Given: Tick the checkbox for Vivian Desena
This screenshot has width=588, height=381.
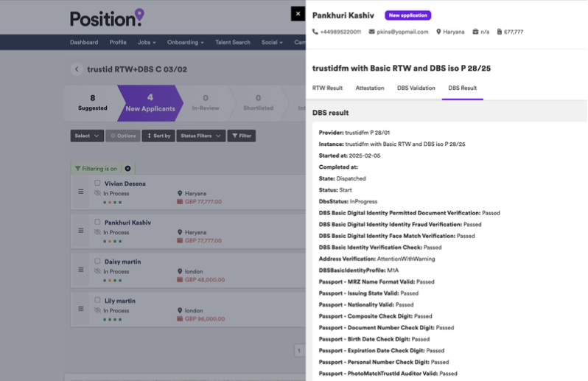Looking at the screenshot, I should (x=97, y=183).
